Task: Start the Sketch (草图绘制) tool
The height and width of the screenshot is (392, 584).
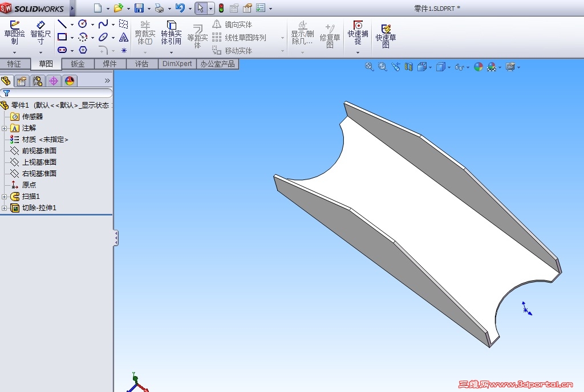Action: [x=14, y=32]
